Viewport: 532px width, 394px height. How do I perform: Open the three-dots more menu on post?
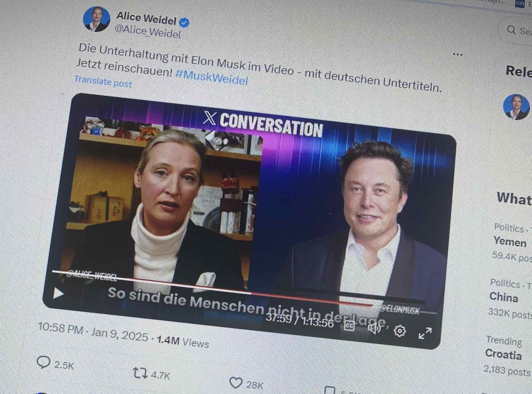click(458, 54)
